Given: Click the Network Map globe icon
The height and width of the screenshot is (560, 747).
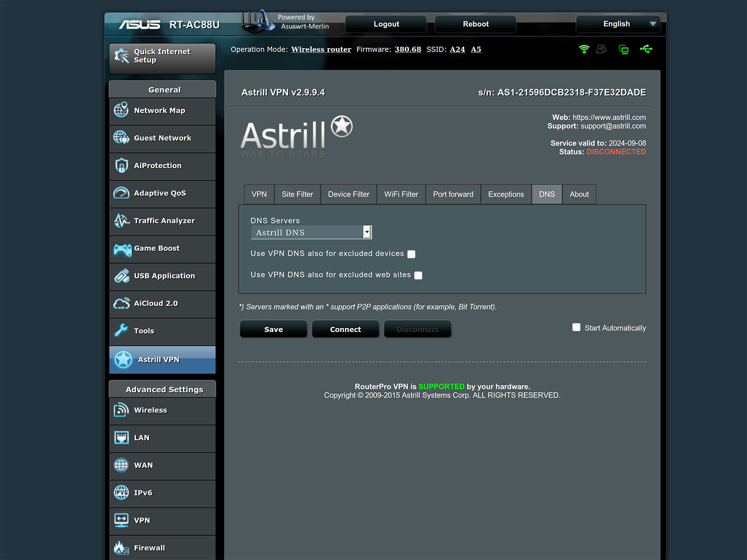Looking at the screenshot, I should click(121, 110).
